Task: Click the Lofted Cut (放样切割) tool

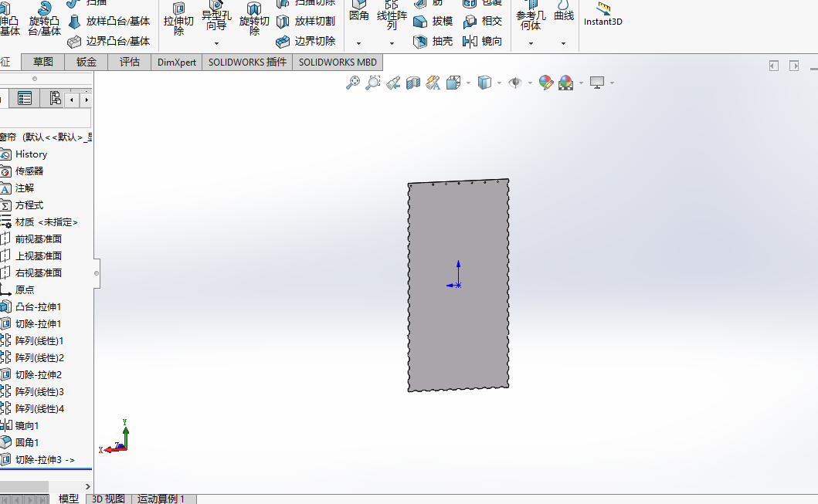Action: click(x=306, y=22)
